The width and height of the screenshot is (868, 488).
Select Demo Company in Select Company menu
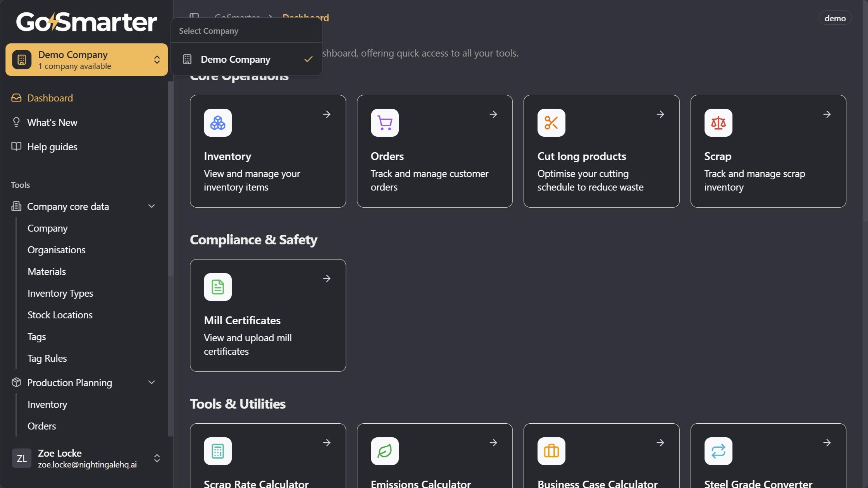pyautogui.click(x=246, y=59)
